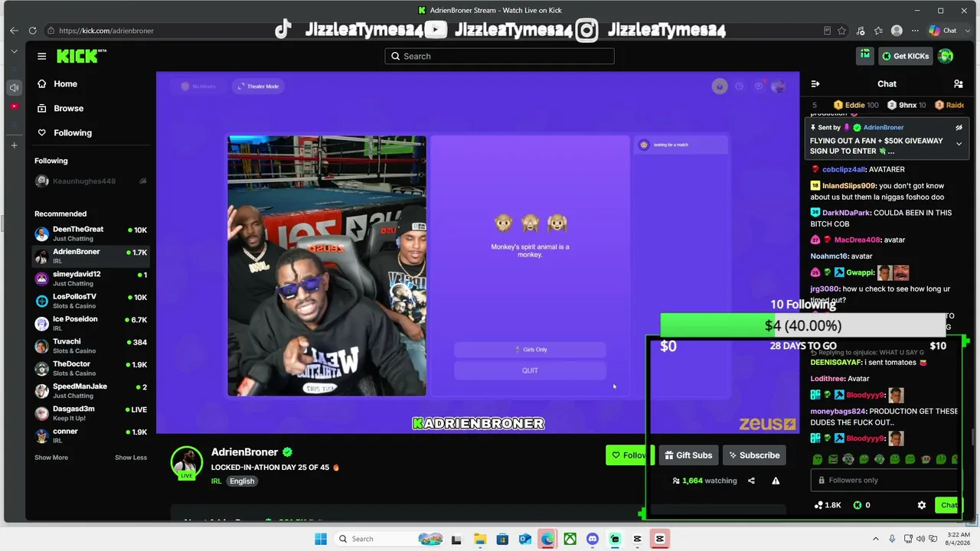Click the QUIT button in stream
The image size is (980, 551).
(530, 370)
